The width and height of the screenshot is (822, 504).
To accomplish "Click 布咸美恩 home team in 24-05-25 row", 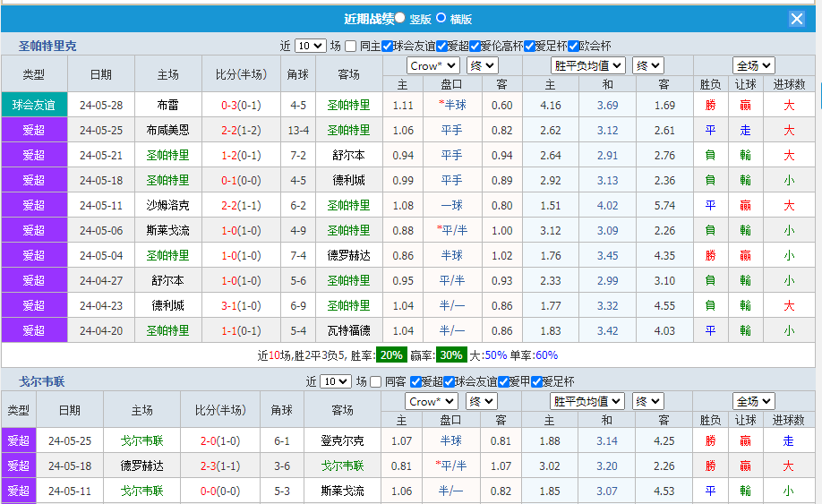I will [x=167, y=130].
